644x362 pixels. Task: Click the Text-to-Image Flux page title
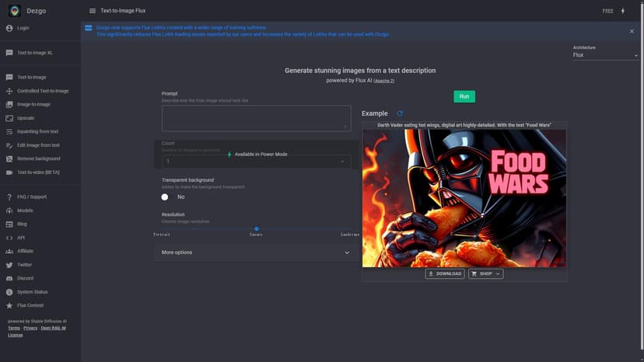(123, 11)
